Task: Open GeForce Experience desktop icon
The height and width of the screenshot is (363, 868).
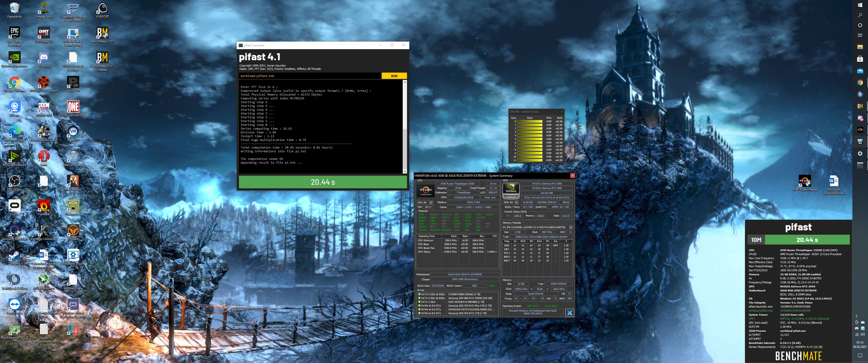Action: [x=14, y=59]
